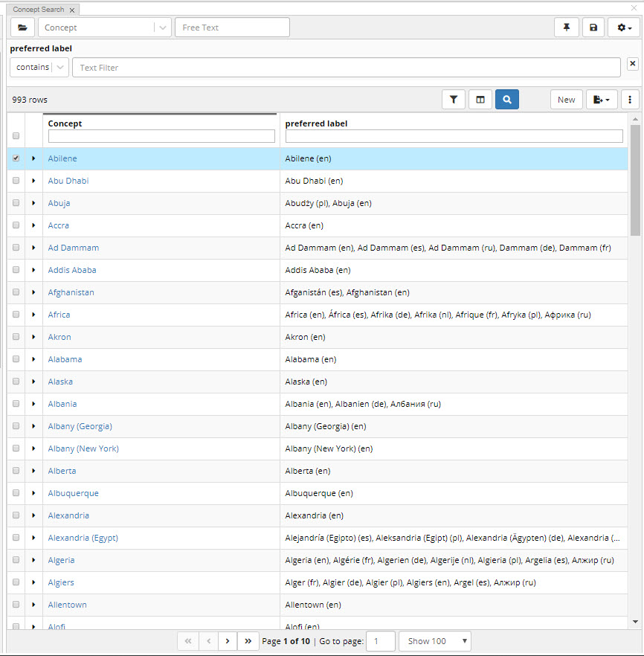Pin the Concept Search panel
The width and height of the screenshot is (644, 656).
click(567, 28)
